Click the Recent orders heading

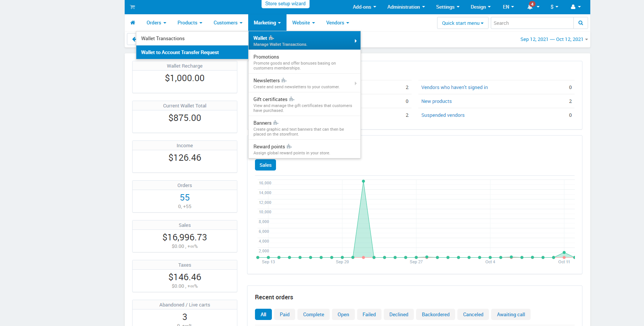[x=274, y=297]
